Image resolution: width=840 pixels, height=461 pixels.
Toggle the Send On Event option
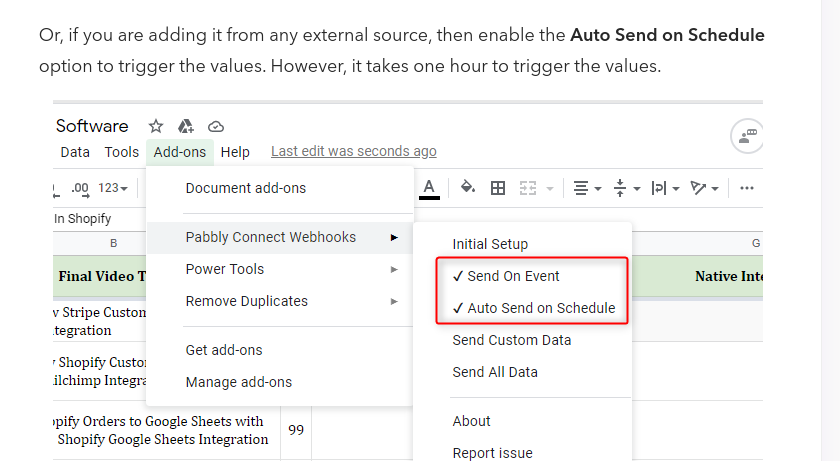tap(506, 276)
